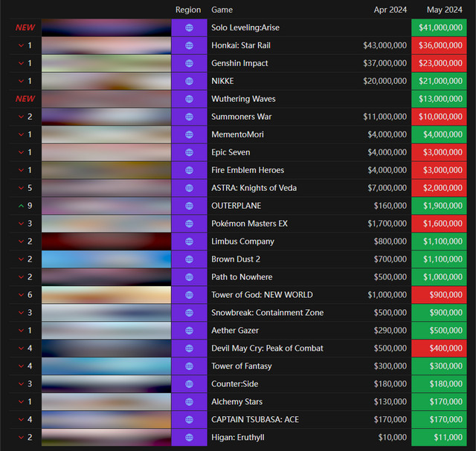Open the blurred banner for Brown Dust 2
The image size is (476, 451).
[x=106, y=259]
